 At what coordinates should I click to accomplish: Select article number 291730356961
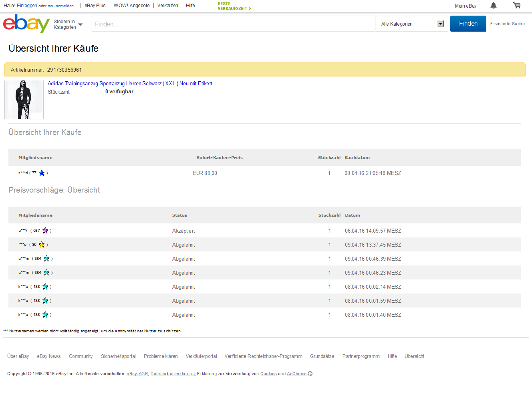64,70
